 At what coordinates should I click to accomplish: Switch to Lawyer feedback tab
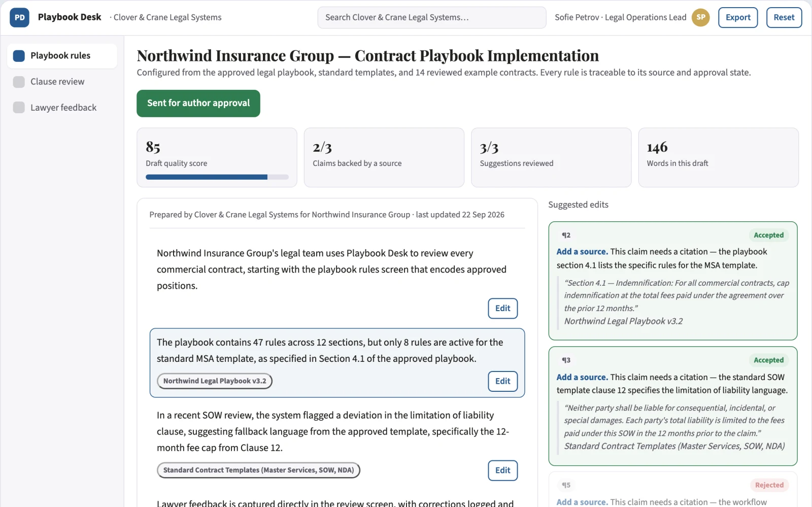[62, 108]
